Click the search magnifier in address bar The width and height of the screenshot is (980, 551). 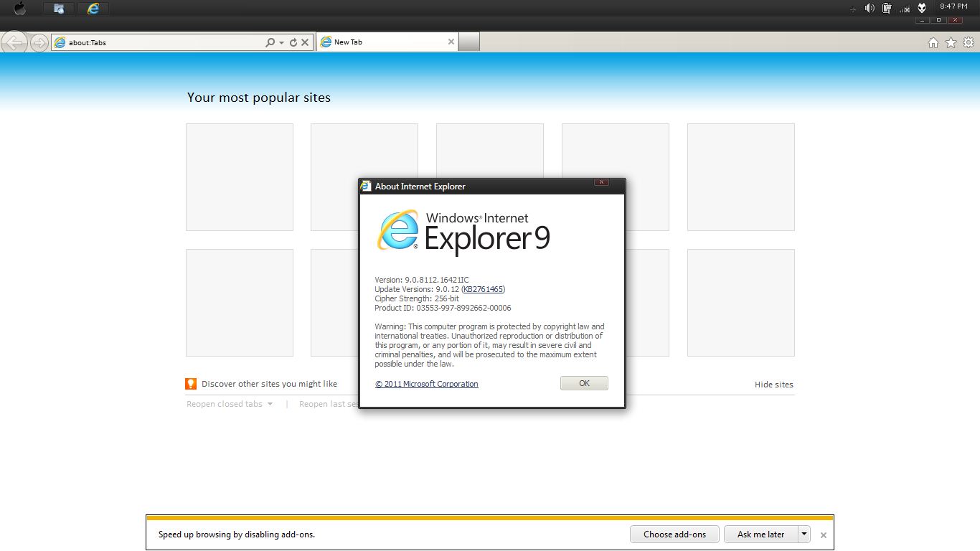tap(270, 42)
